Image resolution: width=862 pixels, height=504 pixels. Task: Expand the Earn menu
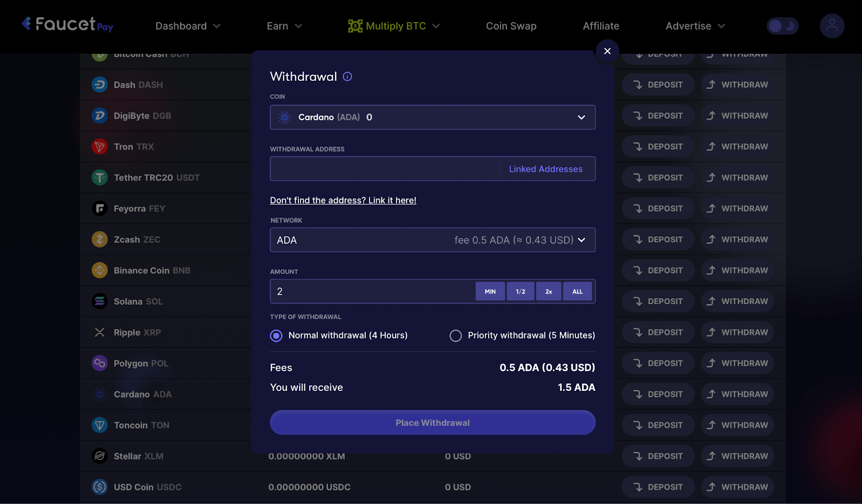click(284, 26)
